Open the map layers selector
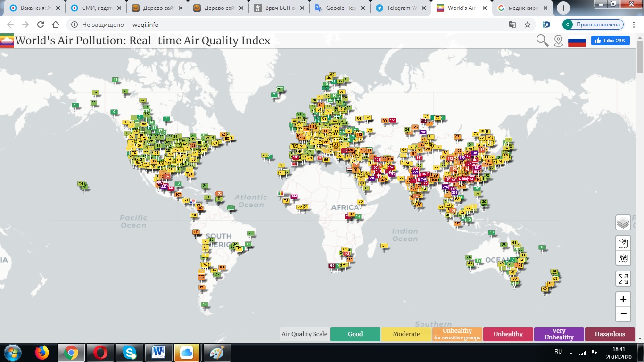Viewport: 644px width, 362px height. coord(623,222)
